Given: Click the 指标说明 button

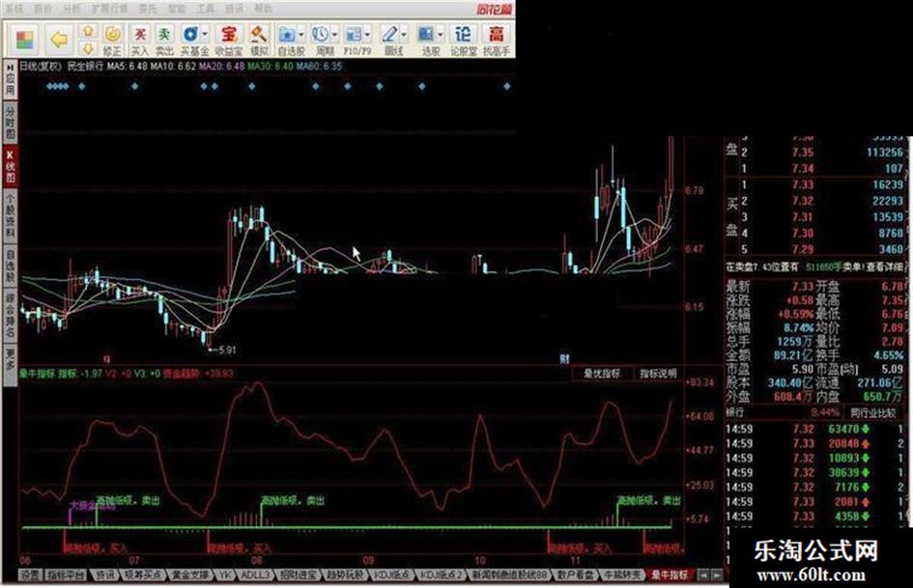Looking at the screenshot, I should pos(658,374).
